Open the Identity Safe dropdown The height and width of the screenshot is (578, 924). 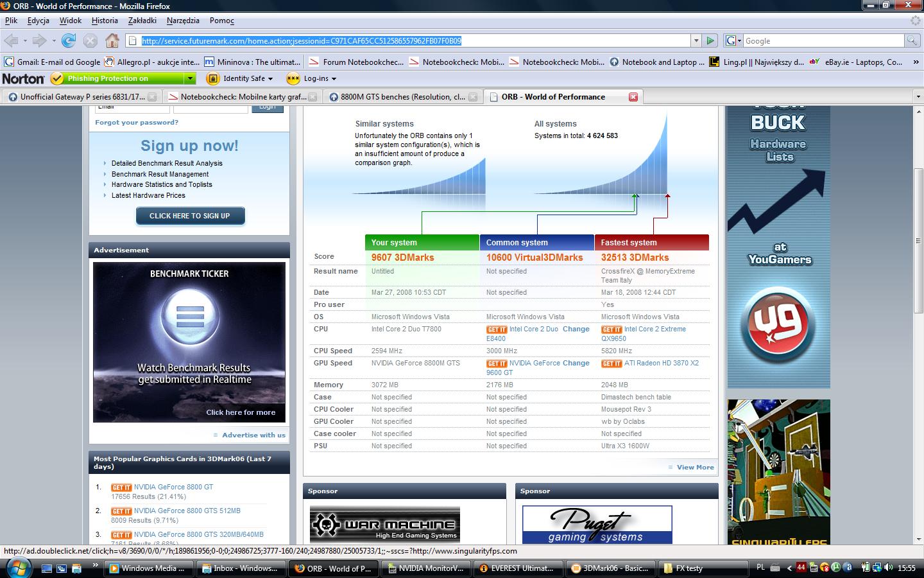tap(241, 78)
